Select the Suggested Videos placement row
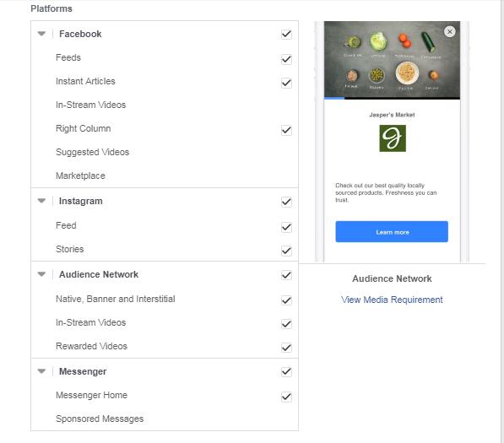The width and height of the screenshot is (504, 443). [x=165, y=152]
